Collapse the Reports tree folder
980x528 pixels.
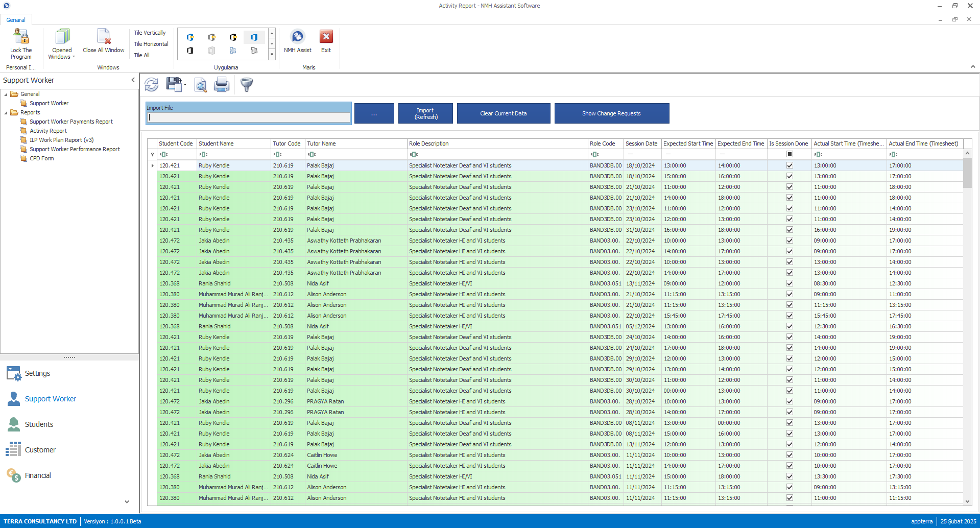coord(6,112)
